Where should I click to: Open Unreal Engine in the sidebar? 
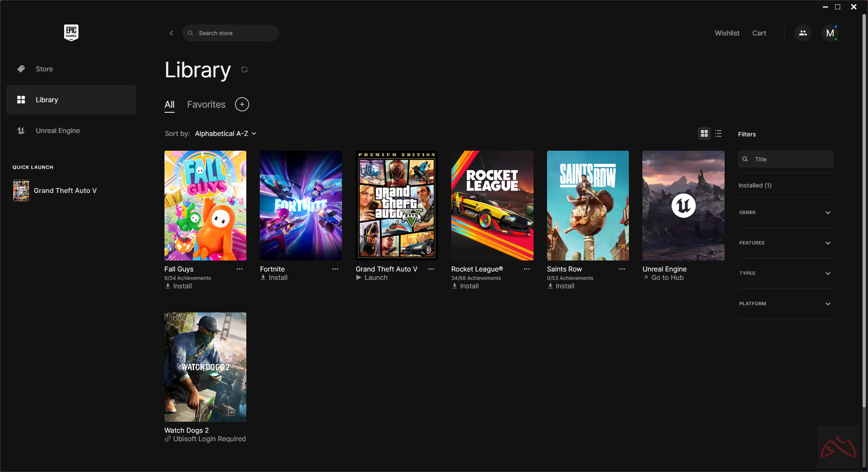(58, 130)
